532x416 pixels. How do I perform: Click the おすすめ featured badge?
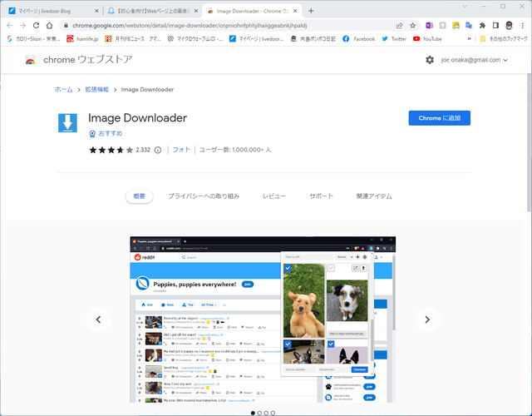[x=106, y=134]
